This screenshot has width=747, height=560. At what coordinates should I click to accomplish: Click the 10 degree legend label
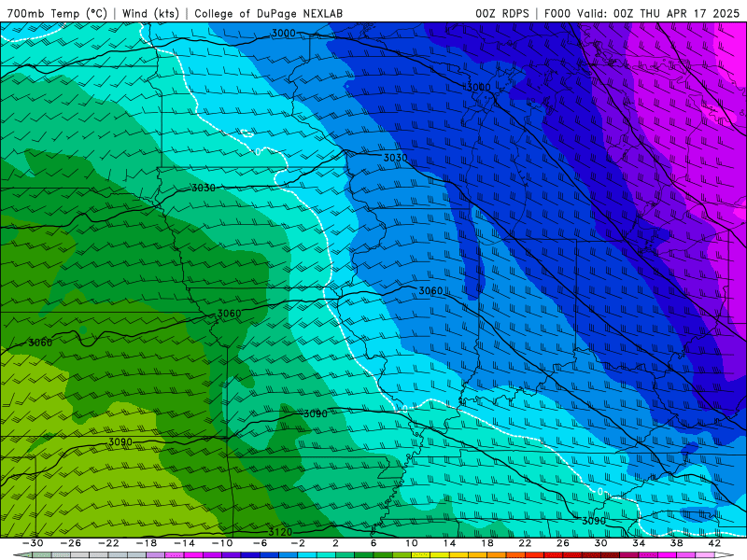click(412, 543)
